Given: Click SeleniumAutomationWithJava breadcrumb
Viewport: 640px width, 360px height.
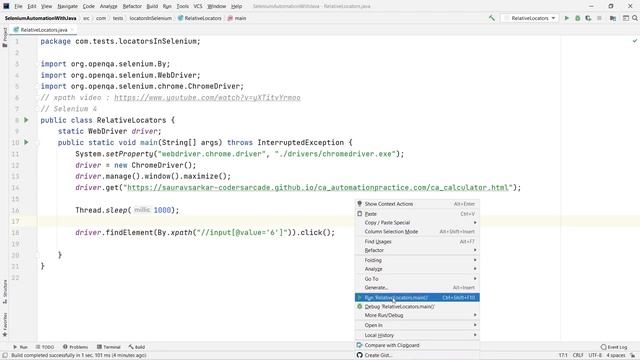Looking at the screenshot, I should 40,18.
